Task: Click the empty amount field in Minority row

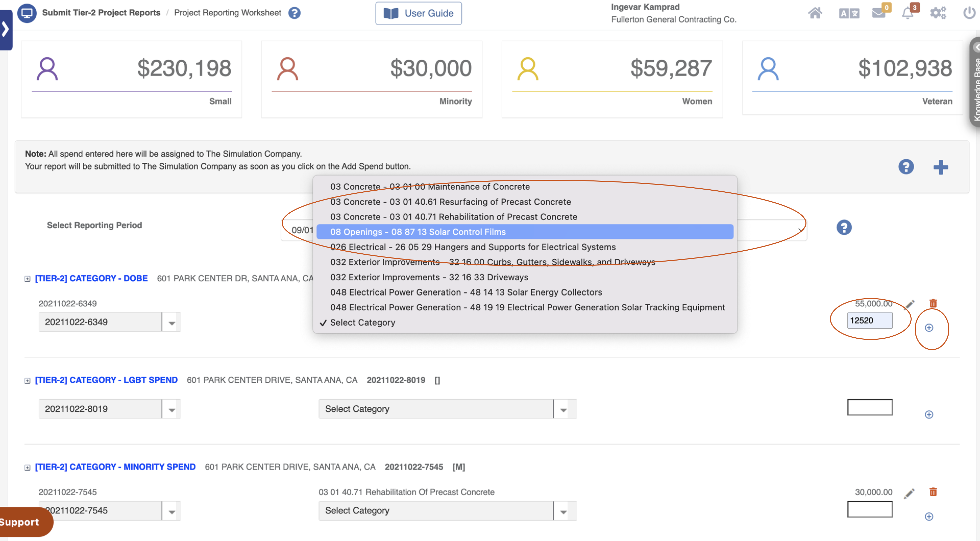Action: point(870,509)
